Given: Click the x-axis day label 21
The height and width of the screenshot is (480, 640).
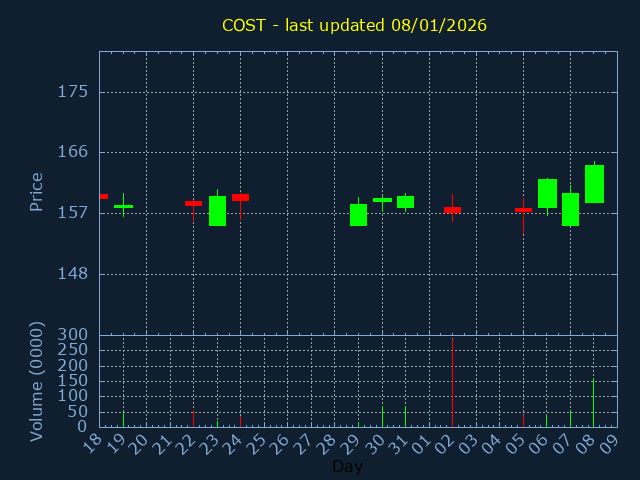Looking at the screenshot, I should [x=163, y=444].
